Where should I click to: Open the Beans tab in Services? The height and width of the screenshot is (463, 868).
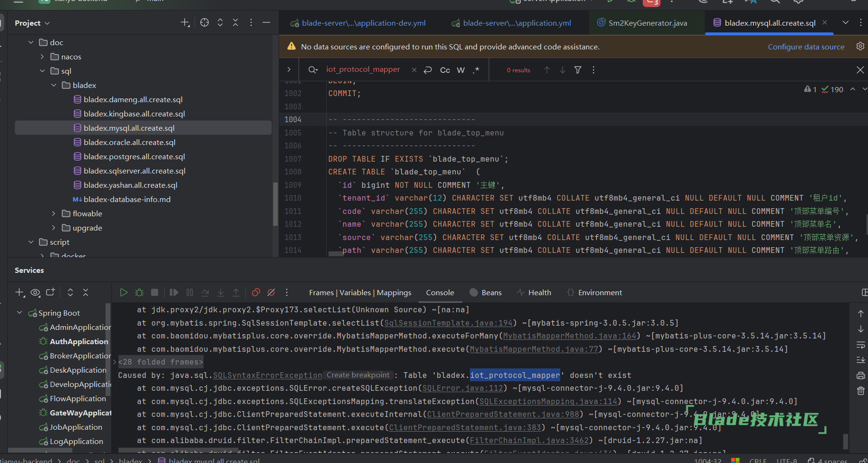[x=491, y=292]
